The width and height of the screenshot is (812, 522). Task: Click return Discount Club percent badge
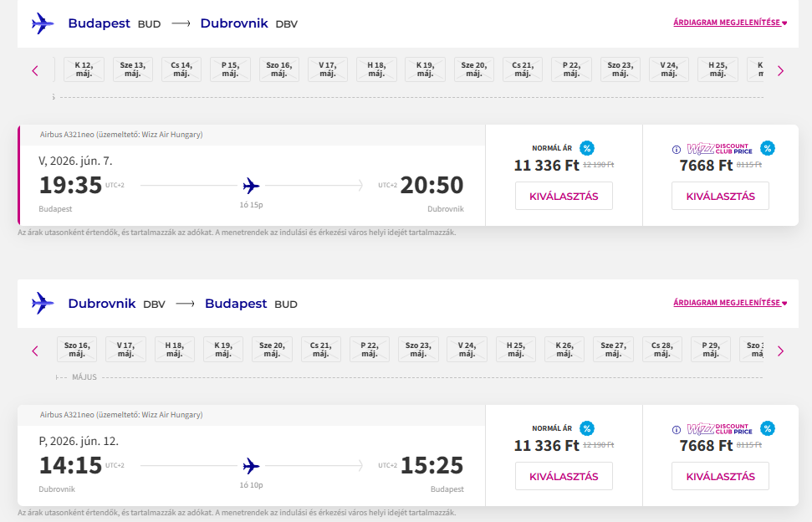coord(768,428)
